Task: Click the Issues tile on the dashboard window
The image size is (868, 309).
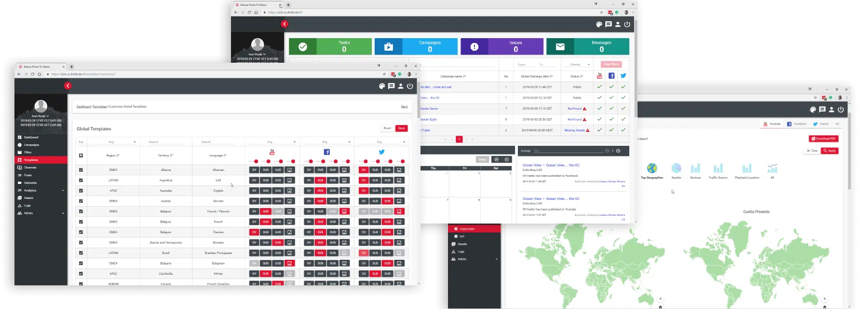Action: pos(502,46)
